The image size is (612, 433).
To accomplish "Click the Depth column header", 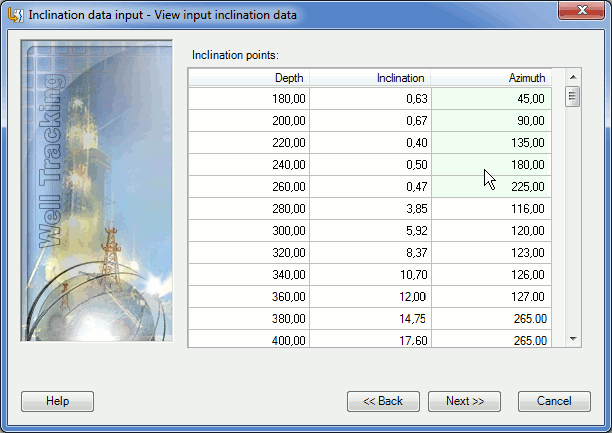I will click(249, 78).
